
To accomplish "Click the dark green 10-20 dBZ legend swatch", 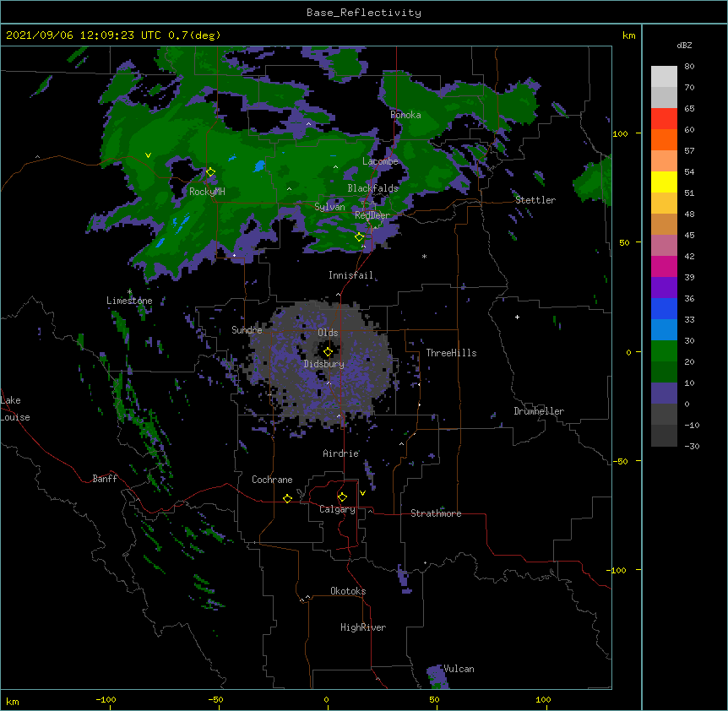I will [x=664, y=372].
